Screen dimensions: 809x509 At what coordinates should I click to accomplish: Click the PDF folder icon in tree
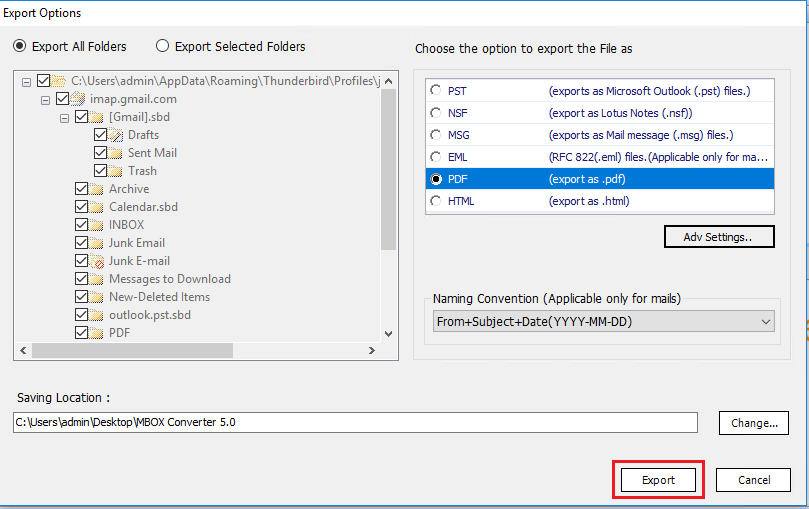(x=96, y=333)
